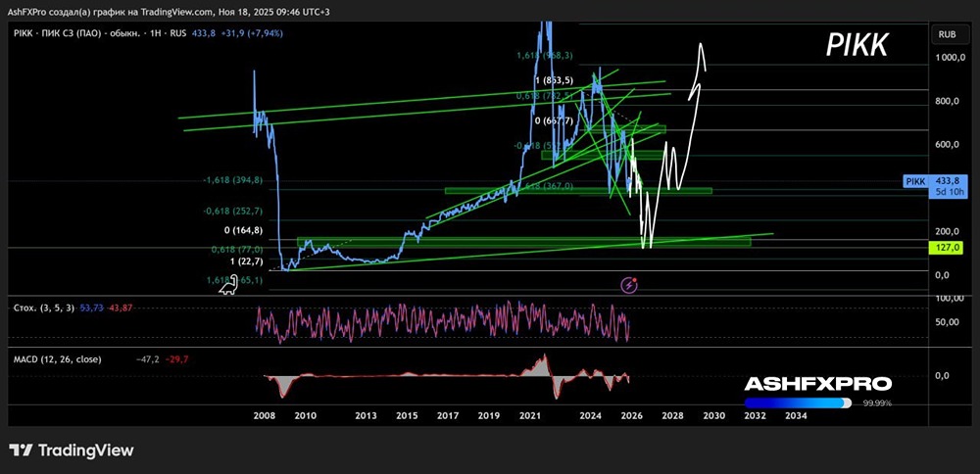This screenshot has height=474, width=980.
Task: Click the Stochastic value 53,73
Action: click(91, 308)
